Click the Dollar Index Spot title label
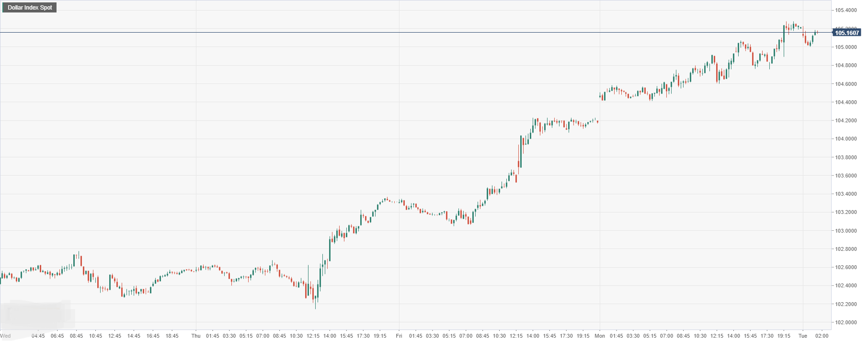The width and height of the screenshot is (868, 342). click(x=30, y=8)
